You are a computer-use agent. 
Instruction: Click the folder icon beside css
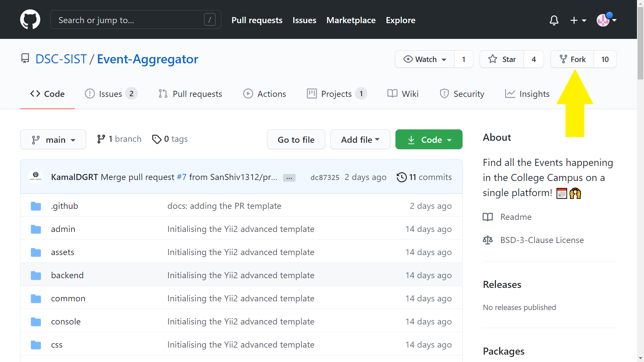[x=36, y=345]
